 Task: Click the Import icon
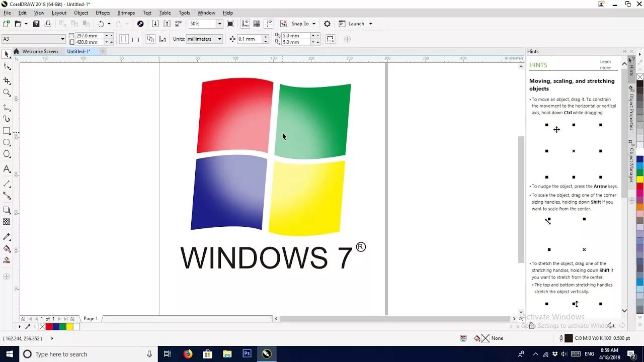[155, 24]
